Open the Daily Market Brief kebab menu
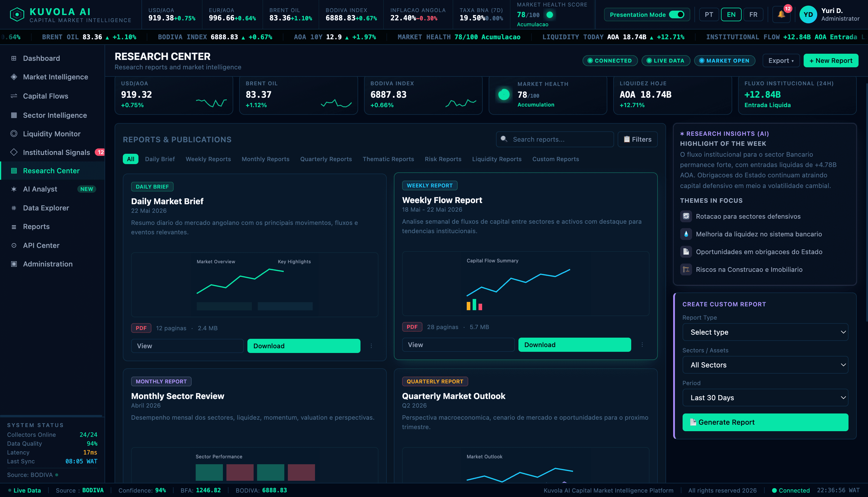The image size is (868, 497). click(371, 346)
